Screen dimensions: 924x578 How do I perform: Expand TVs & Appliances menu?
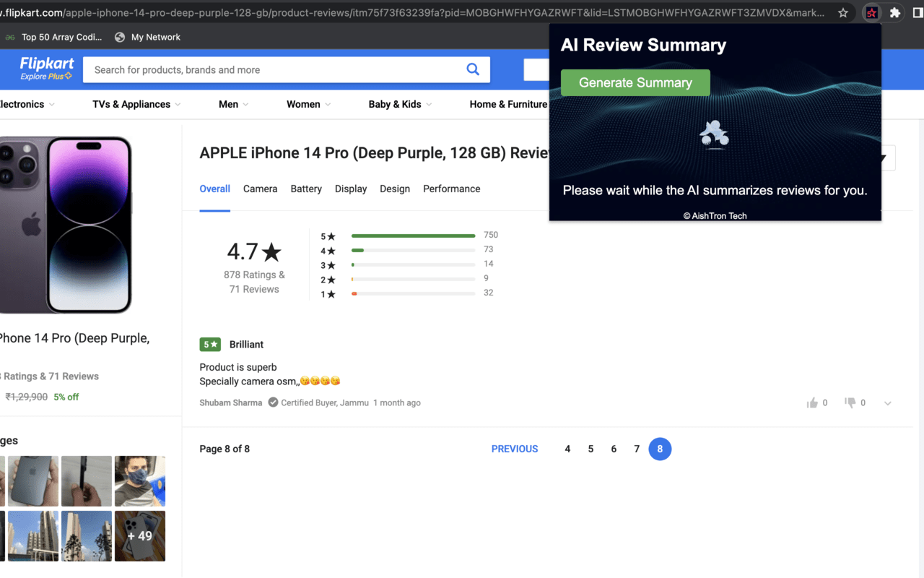click(x=136, y=104)
